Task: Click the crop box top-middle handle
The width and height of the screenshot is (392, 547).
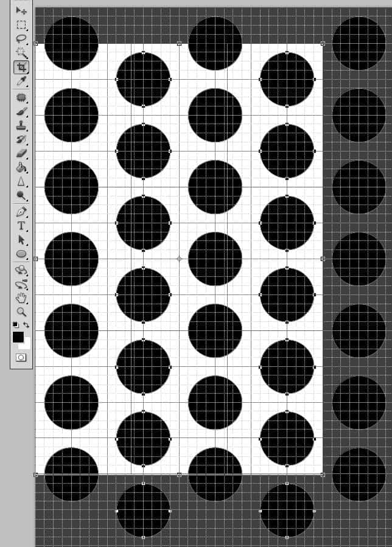Action: [179, 44]
